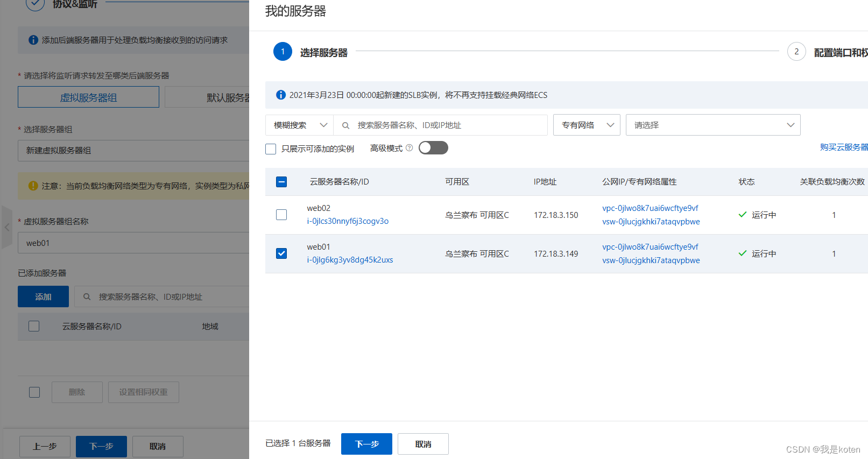Open the 模糊搜索 dropdown

click(x=299, y=125)
